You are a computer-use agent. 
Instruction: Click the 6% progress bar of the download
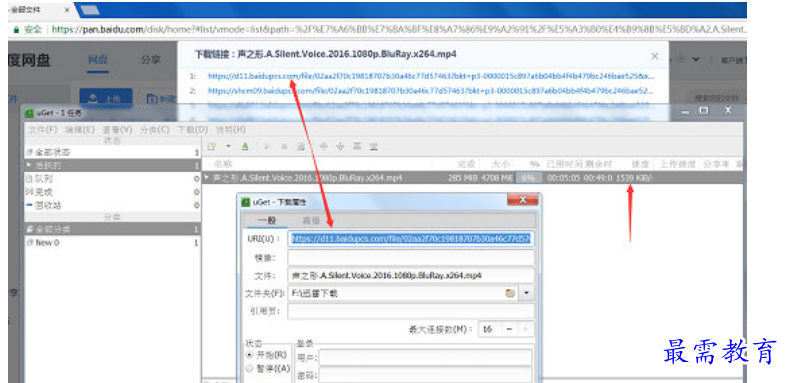click(x=528, y=178)
